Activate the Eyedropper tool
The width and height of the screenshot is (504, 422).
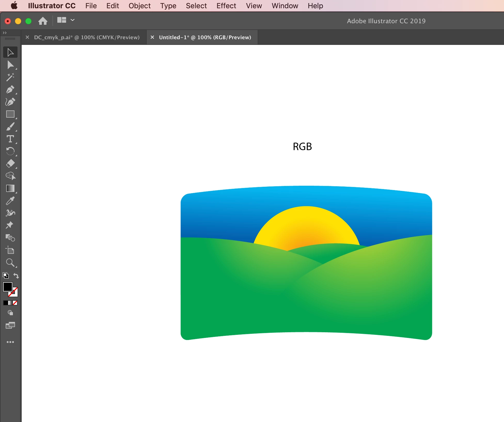click(10, 201)
